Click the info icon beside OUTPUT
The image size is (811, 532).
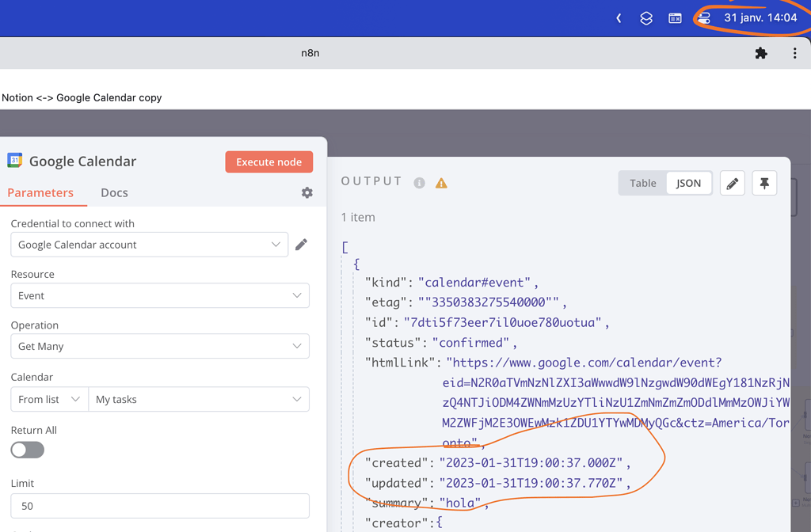(x=419, y=182)
